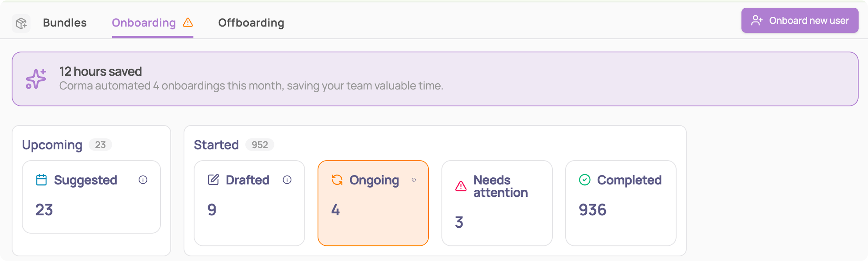Select the Suggested card showing 23
This screenshot has width=868, height=261.
(x=91, y=197)
